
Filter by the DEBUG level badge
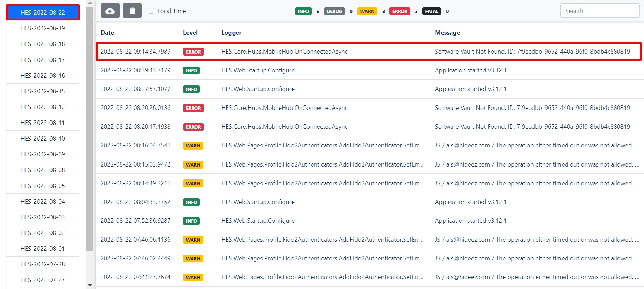[x=334, y=11]
